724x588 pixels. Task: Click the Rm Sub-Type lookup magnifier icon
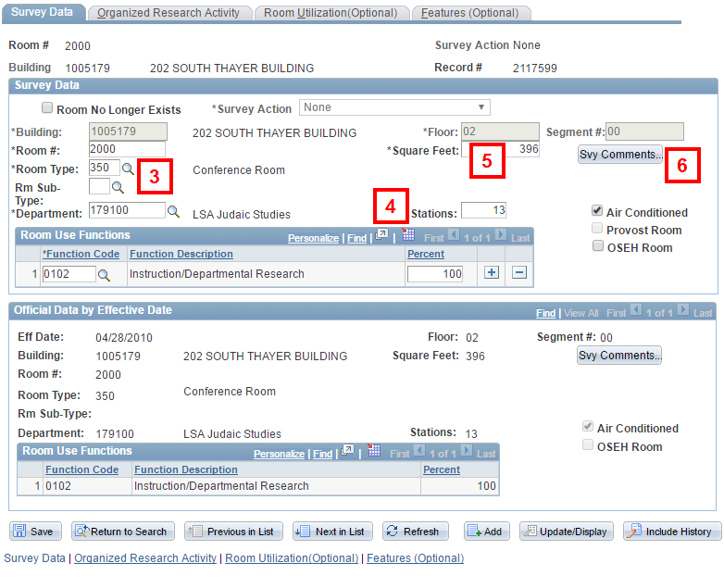pos(118,187)
